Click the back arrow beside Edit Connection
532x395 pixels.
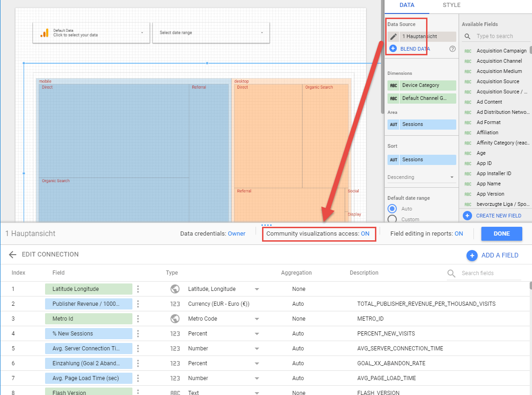[x=13, y=255]
